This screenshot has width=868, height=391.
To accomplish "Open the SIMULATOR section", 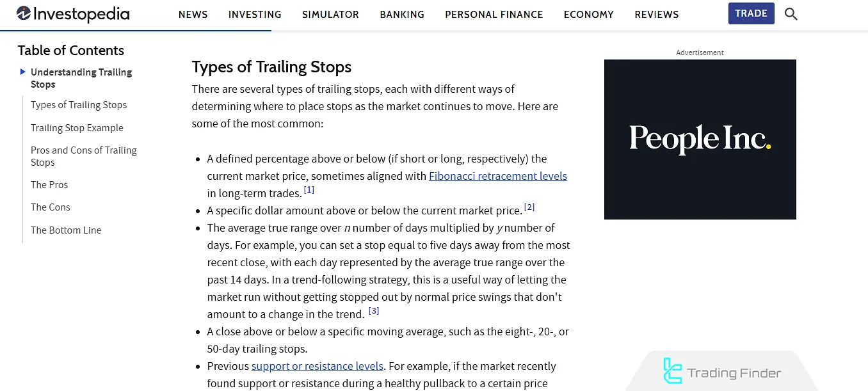I will pos(330,14).
